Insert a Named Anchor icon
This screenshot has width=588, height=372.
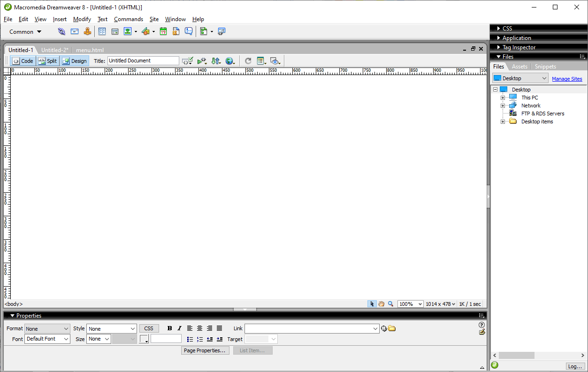(87, 31)
